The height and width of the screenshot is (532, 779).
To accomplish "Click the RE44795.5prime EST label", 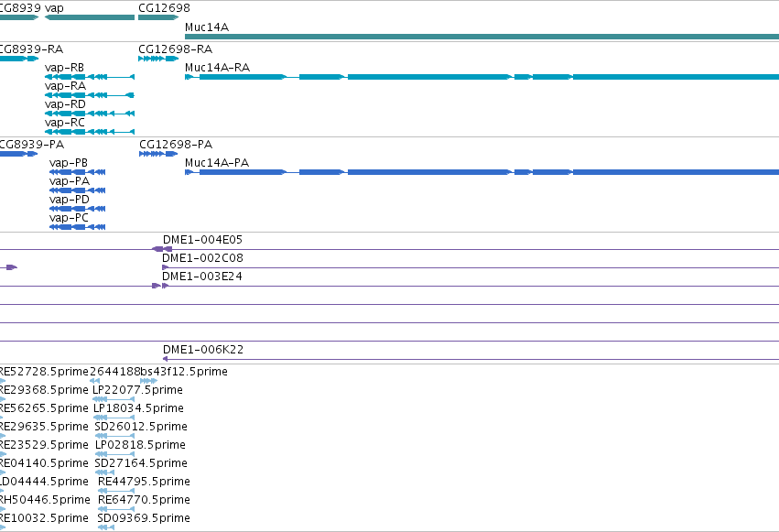I will pyautogui.click(x=144, y=482).
